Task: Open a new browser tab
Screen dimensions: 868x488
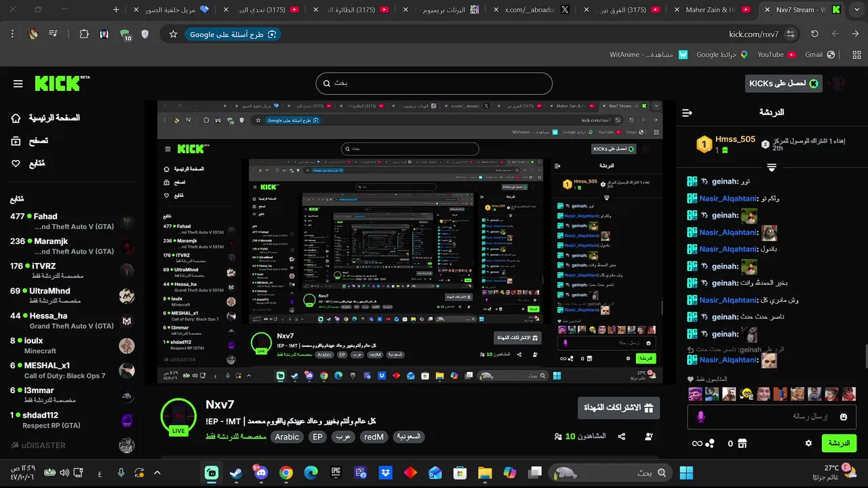Action: [116, 9]
